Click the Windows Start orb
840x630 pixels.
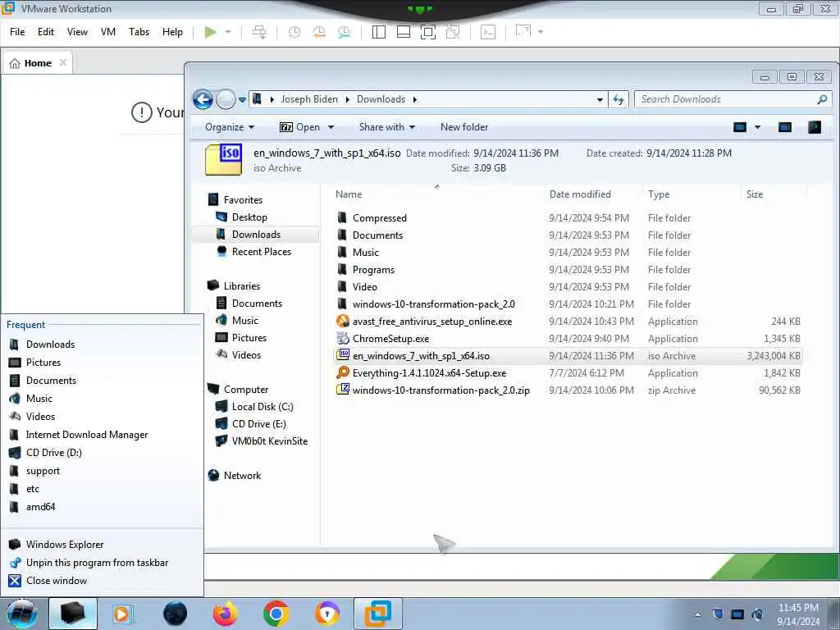point(21,614)
